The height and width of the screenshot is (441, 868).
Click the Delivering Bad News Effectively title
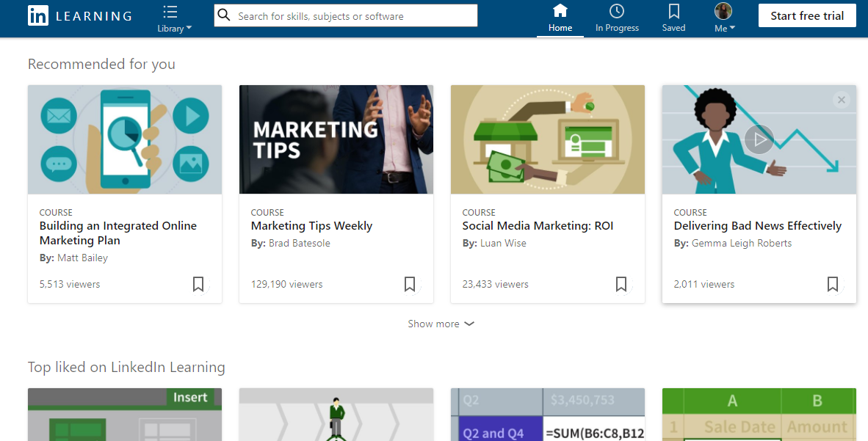tap(757, 226)
